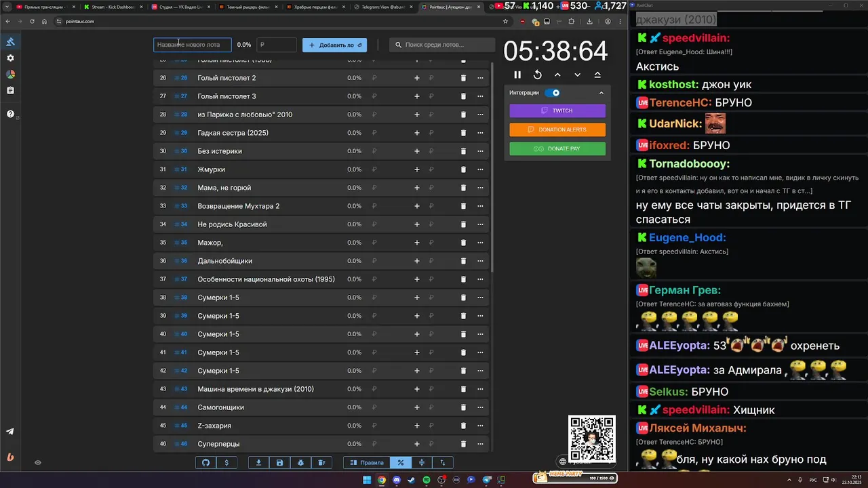Open more options for Мажор,

pos(480,243)
